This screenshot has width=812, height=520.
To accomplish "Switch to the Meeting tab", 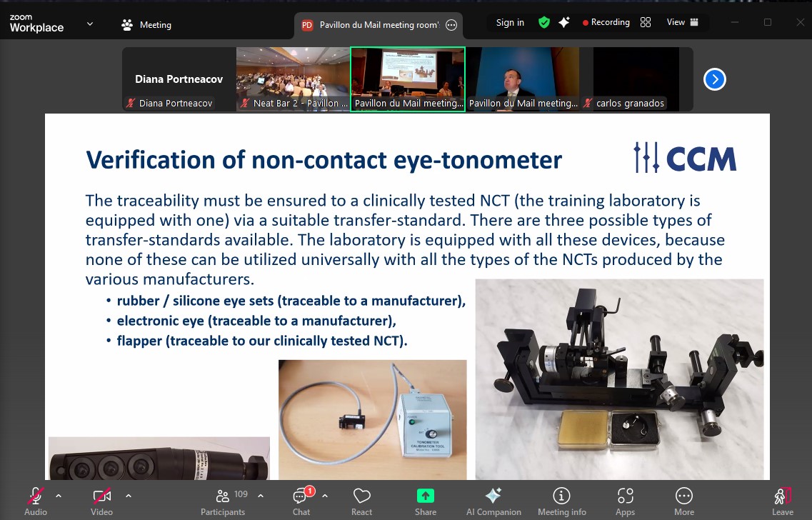I will (x=147, y=25).
